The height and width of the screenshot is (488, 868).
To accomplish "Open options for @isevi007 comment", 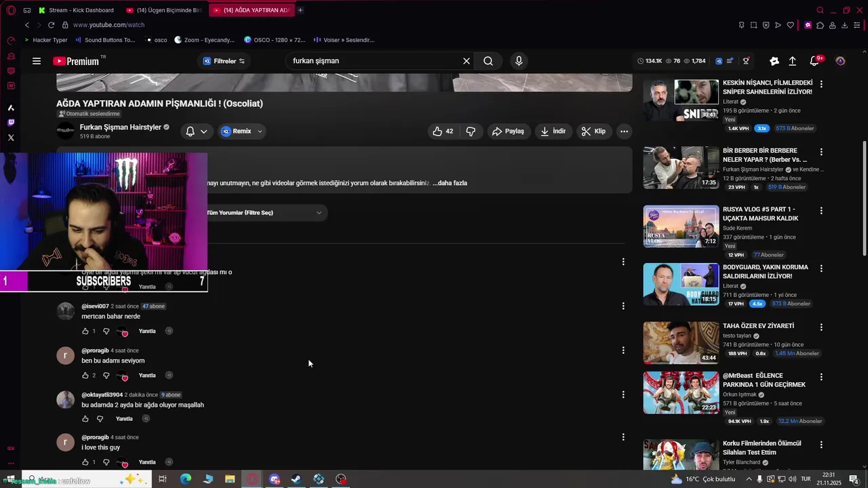I will click(x=623, y=306).
